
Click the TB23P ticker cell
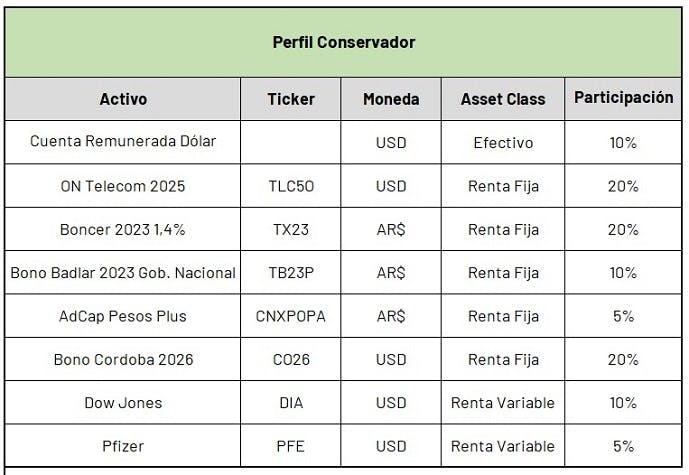tap(291, 272)
